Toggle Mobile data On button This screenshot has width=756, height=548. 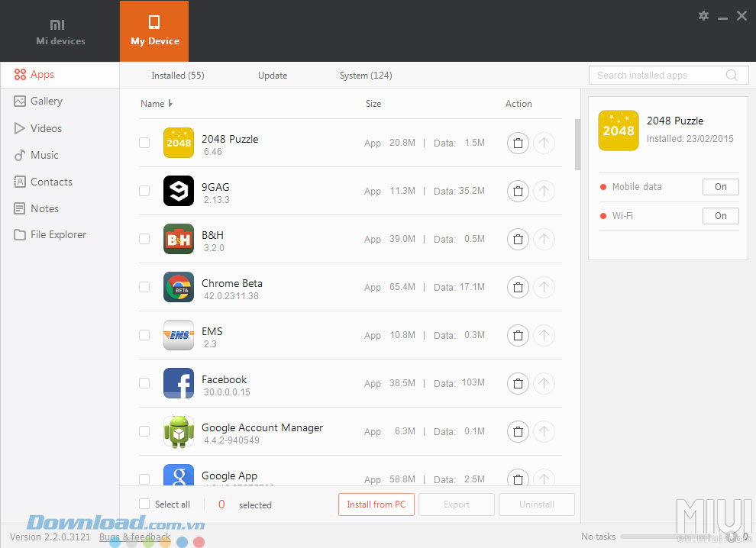point(720,187)
